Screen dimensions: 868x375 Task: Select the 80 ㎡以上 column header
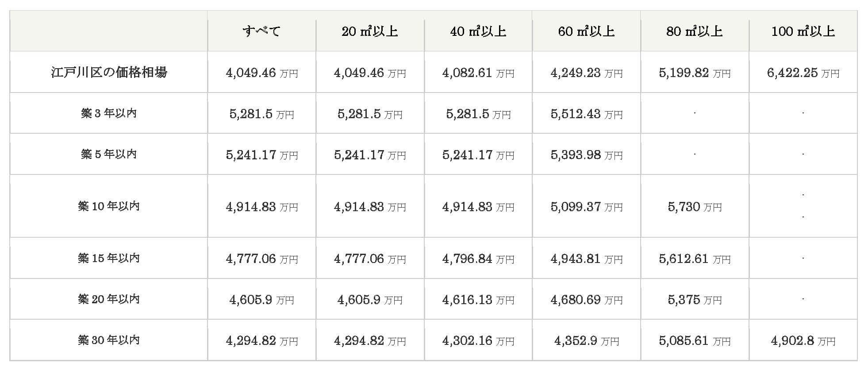coord(695,31)
